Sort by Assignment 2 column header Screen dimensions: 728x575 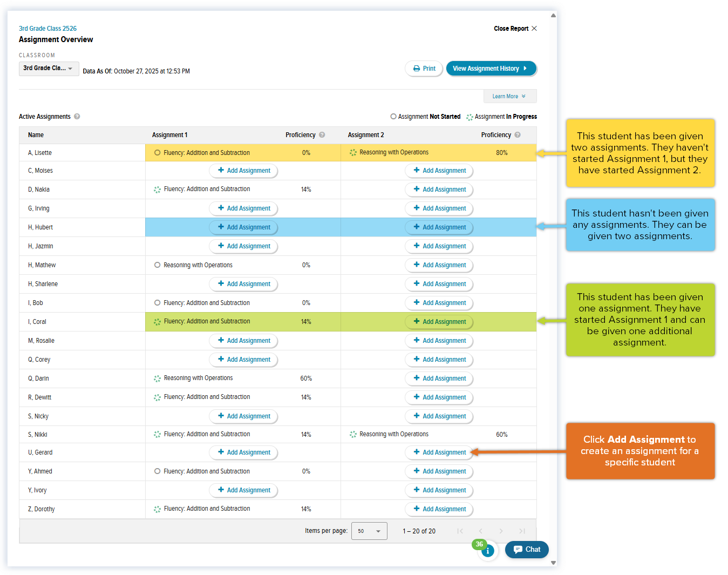tap(366, 135)
